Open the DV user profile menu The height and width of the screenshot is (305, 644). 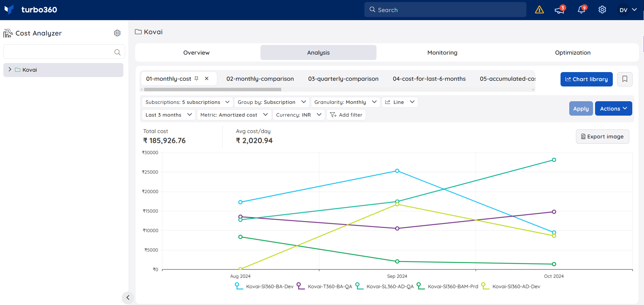click(628, 10)
